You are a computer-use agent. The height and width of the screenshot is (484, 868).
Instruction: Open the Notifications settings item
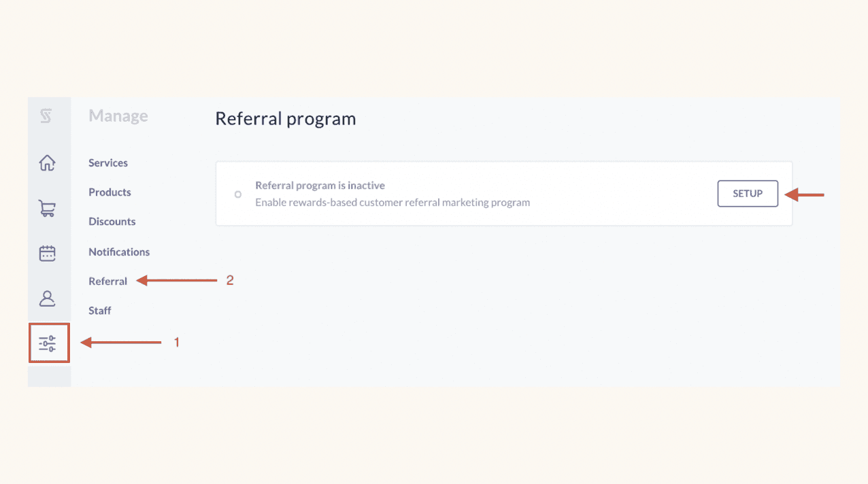click(119, 252)
